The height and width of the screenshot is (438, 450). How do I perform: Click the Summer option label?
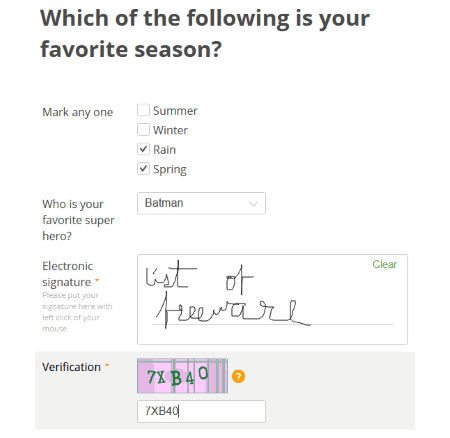(175, 111)
